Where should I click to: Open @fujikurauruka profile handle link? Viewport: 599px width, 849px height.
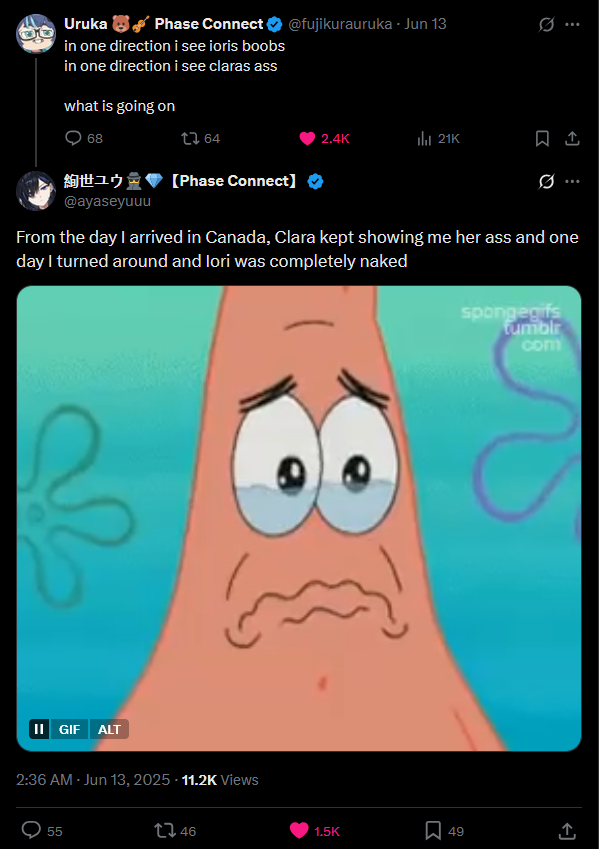pyautogui.click(x=340, y=24)
